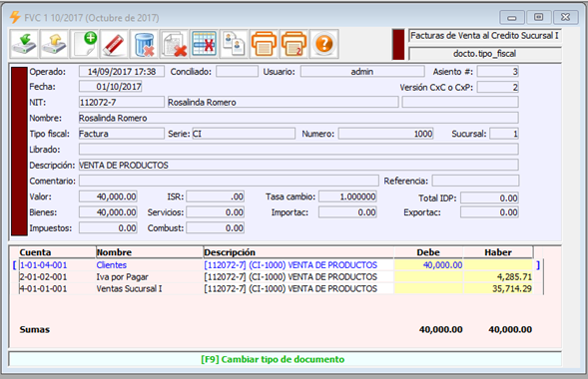Click the Total IDP field

489,198
